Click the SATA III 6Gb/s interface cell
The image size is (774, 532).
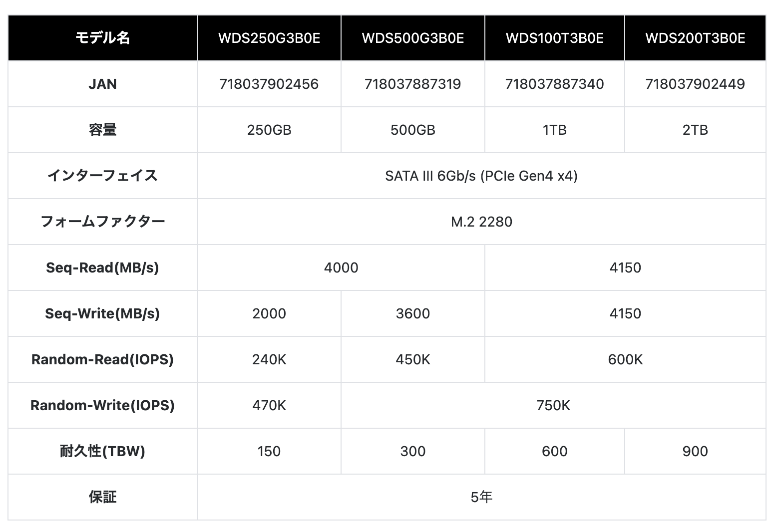point(481,176)
